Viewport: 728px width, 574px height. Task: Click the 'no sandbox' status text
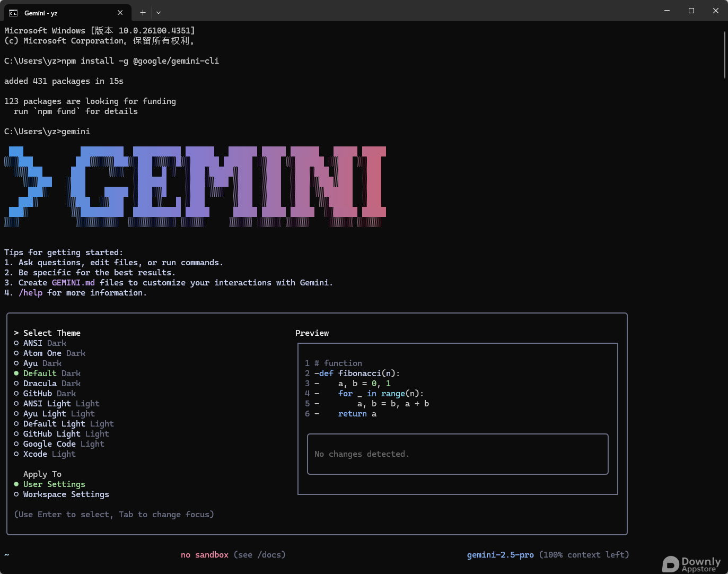point(205,555)
